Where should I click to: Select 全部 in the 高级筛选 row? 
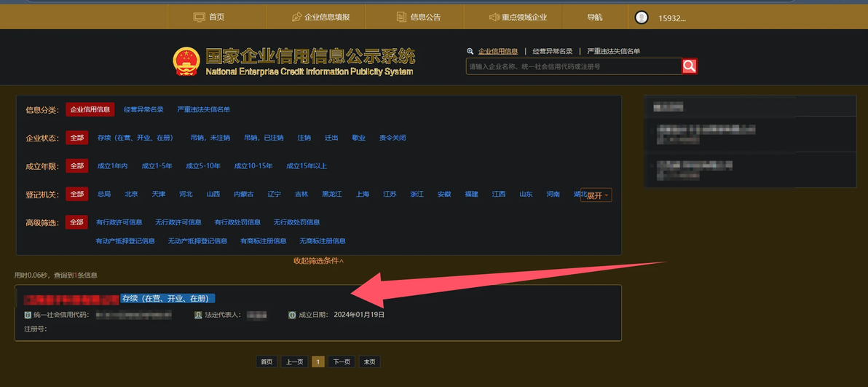77,222
